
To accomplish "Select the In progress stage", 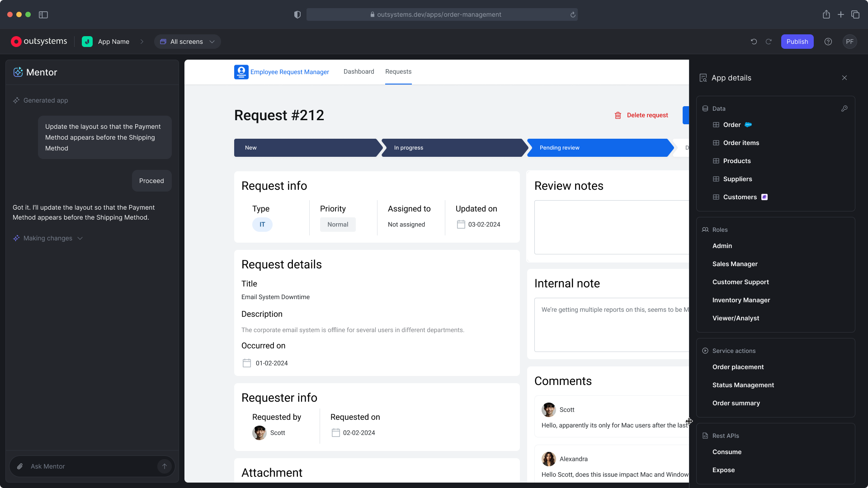I will pyautogui.click(x=454, y=148).
